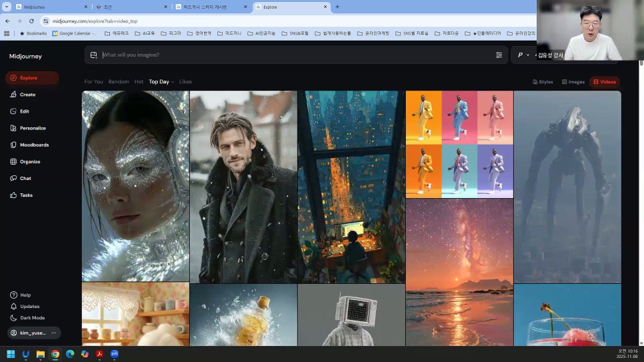Screen dimensions: 644x362
Task: Click the add image icon in prompt bar
Action: (x=93, y=55)
